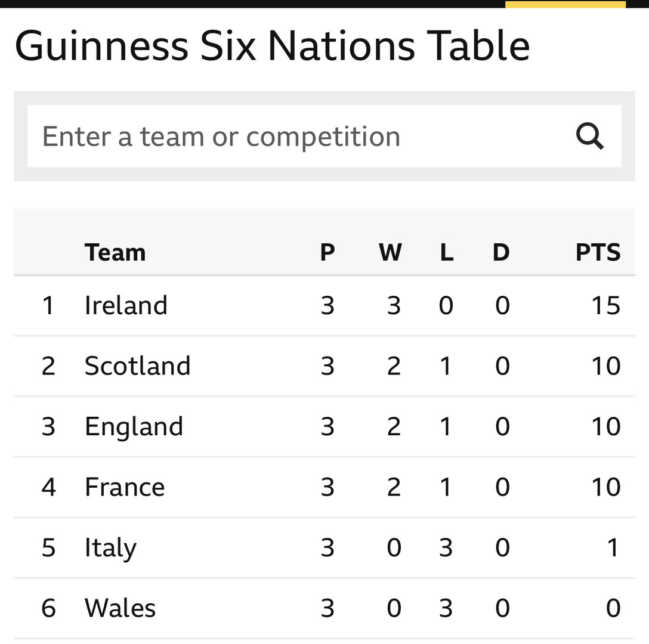Image resolution: width=649 pixels, height=644 pixels.
Task: Click Ireland's 15 points value
Action: pyautogui.click(x=606, y=306)
